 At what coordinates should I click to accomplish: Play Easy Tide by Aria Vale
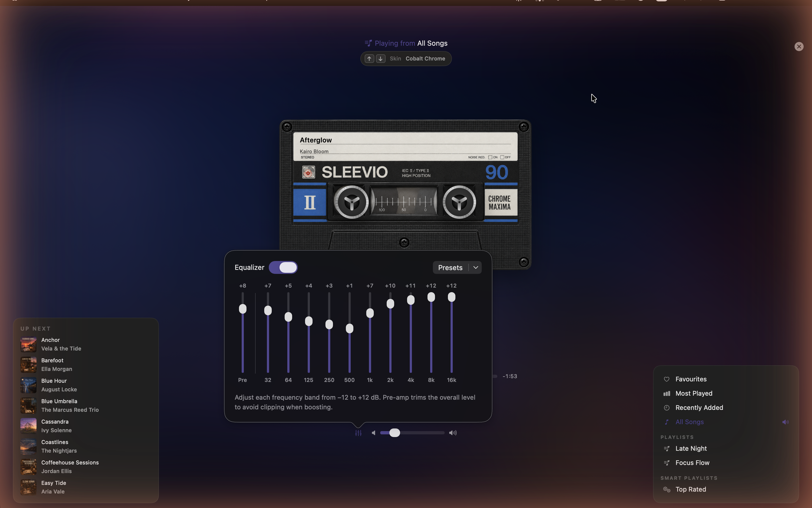point(86,487)
